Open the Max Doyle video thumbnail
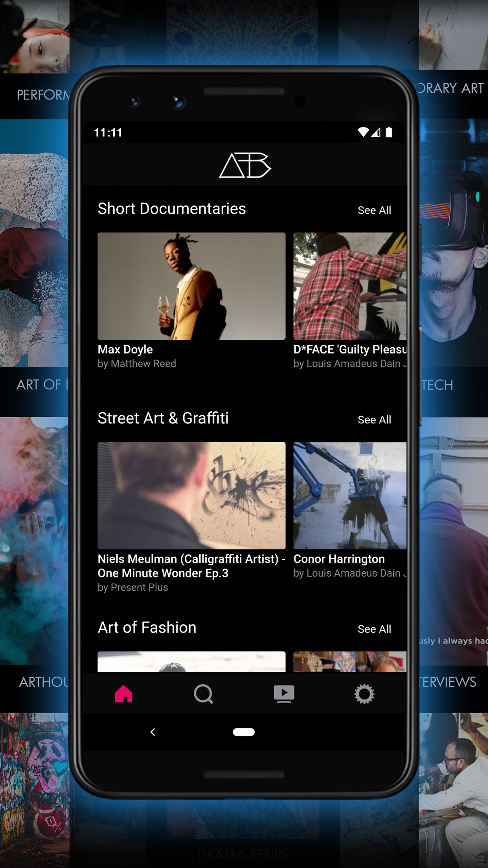The width and height of the screenshot is (488, 868). pyautogui.click(x=191, y=286)
